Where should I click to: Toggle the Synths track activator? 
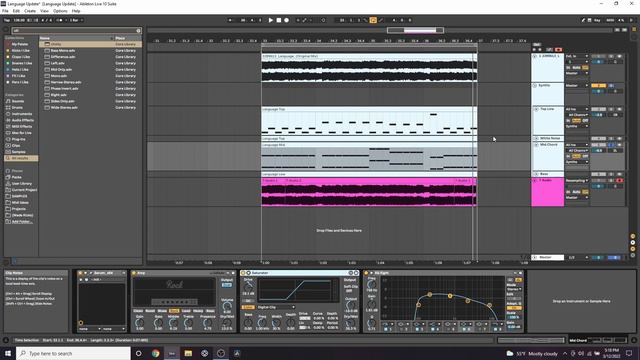(598, 86)
